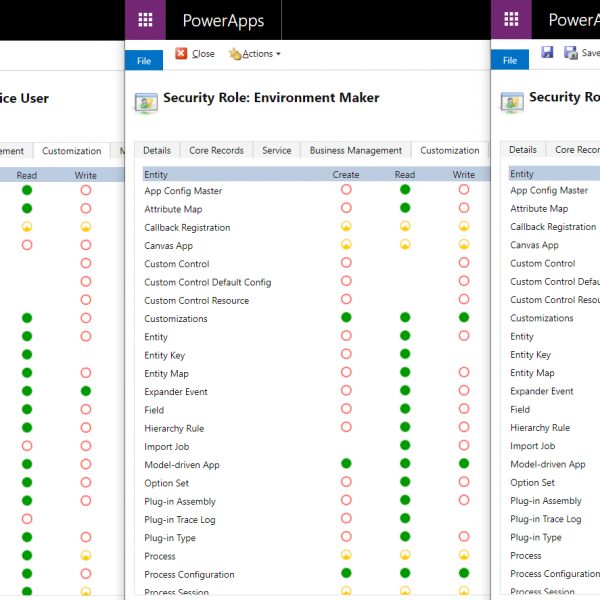Image resolution: width=600 pixels, height=600 pixels.
Task: Select Model-driven App label in the rightmost window
Action: (548, 464)
